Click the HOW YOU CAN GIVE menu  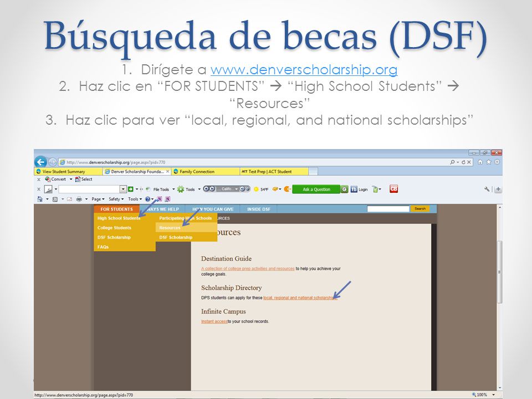[213, 209]
